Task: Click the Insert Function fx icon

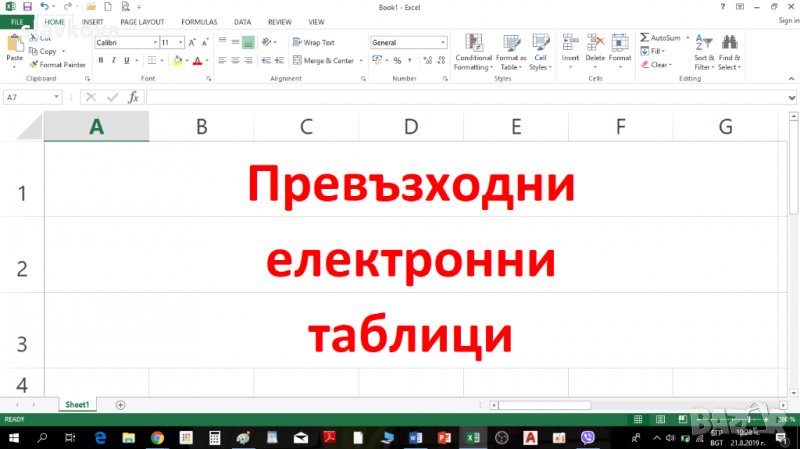Action: (x=133, y=97)
